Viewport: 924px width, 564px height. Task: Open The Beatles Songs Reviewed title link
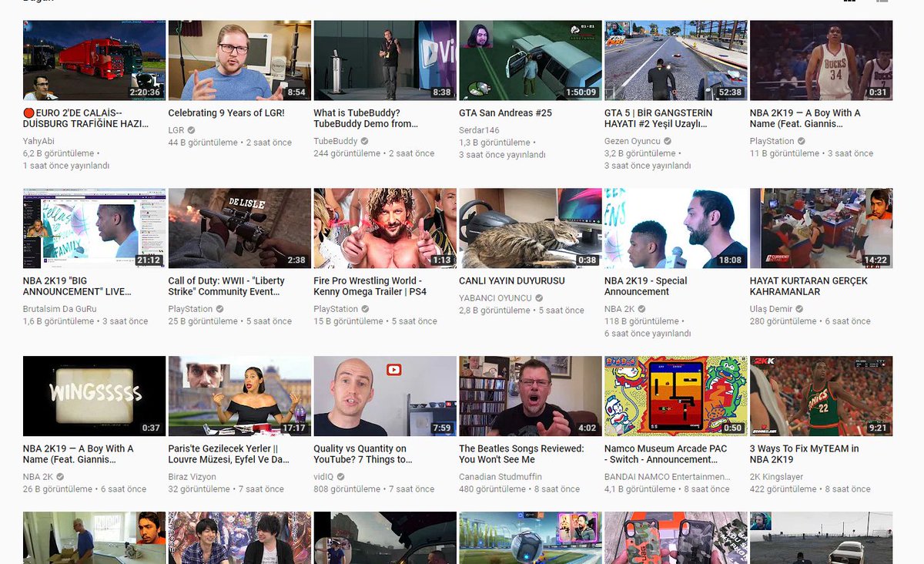pyautogui.click(x=521, y=454)
